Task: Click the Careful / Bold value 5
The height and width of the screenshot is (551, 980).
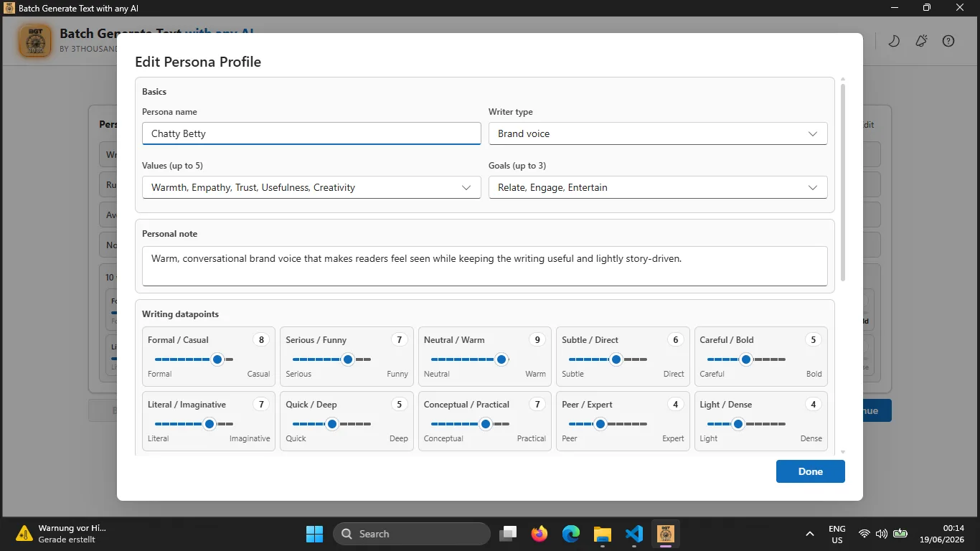Action: click(x=813, y=340)
